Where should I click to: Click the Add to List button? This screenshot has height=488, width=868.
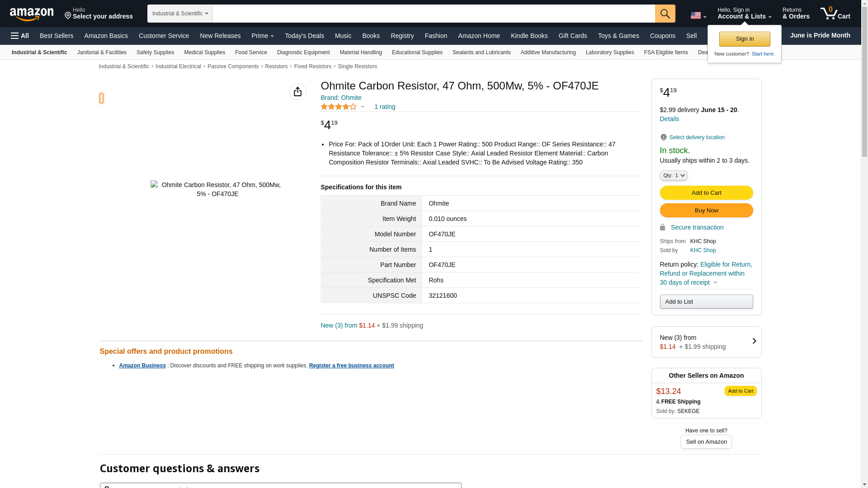706,302
